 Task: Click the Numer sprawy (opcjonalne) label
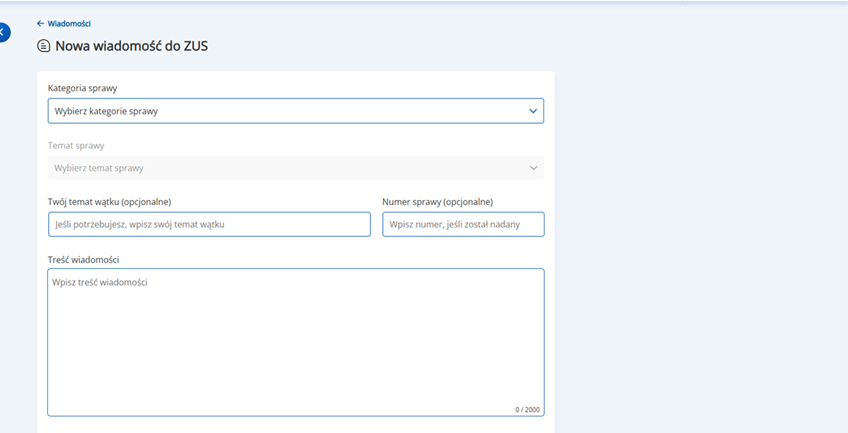point(437,202)
